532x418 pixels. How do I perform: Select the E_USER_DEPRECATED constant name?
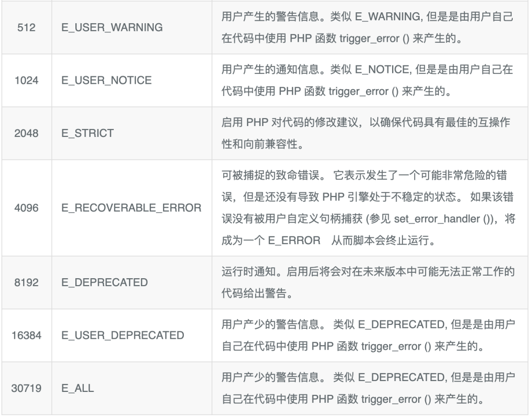tap(123, 335)
